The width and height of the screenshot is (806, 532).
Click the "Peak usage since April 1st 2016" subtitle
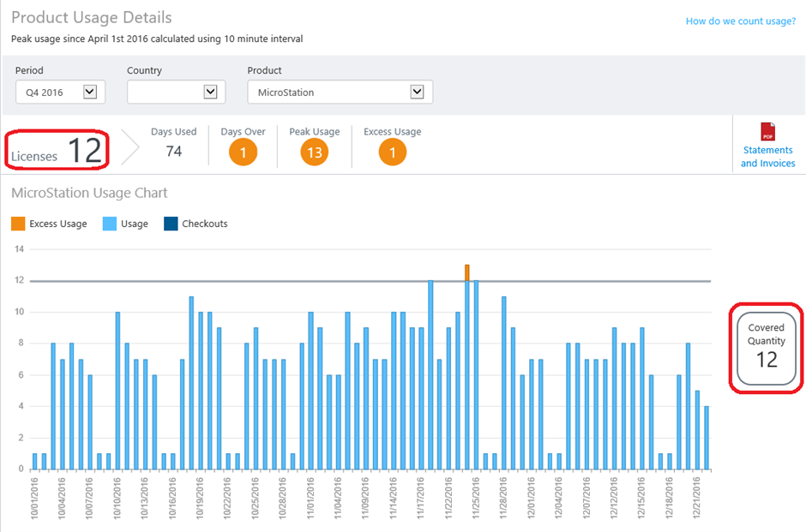[x=157, y=39]
